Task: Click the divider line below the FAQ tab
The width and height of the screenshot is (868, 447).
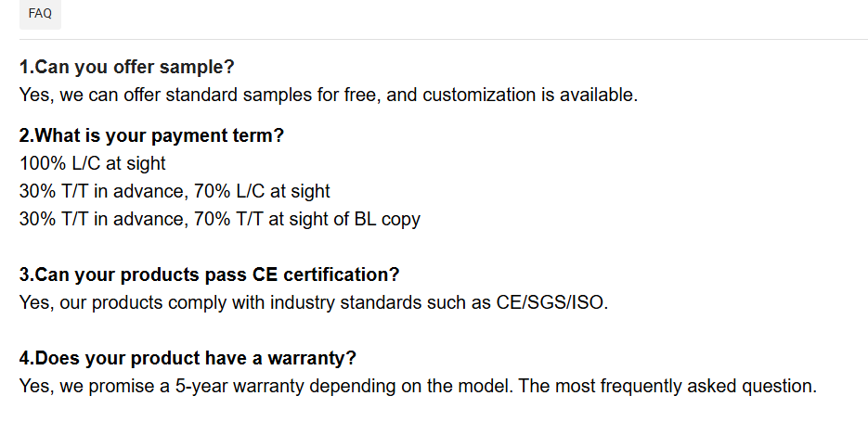Action: point(444,39)
